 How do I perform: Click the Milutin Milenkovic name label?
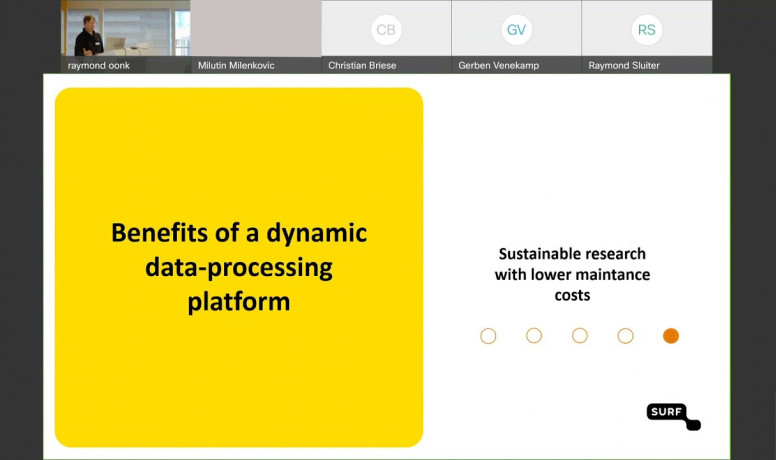point(236,65)
